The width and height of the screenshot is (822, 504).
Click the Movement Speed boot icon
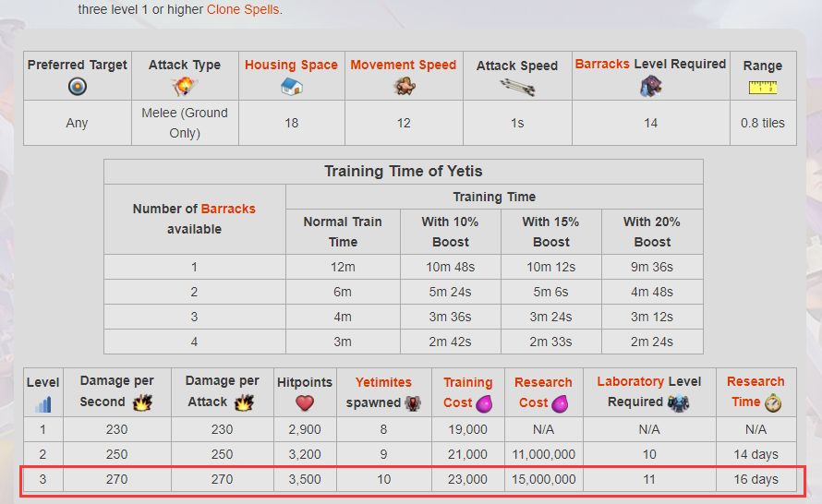click(403, 86)
